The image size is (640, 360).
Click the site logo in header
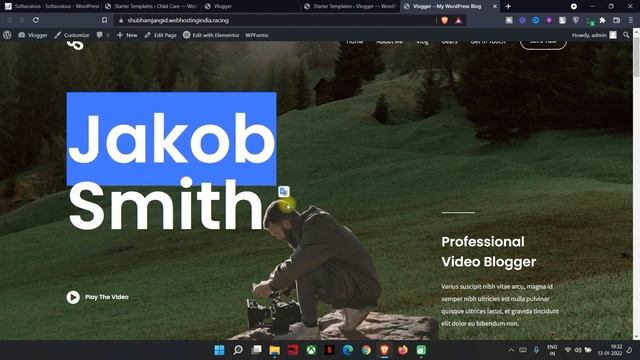point(76,45)
